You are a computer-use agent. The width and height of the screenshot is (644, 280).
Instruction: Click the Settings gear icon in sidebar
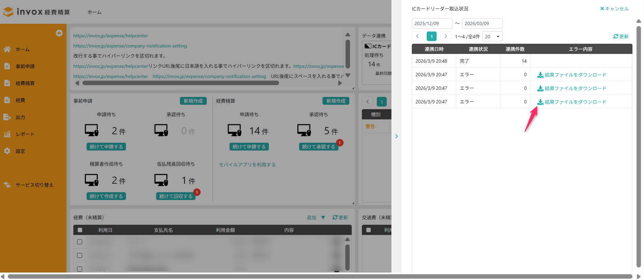pos(7,151)
